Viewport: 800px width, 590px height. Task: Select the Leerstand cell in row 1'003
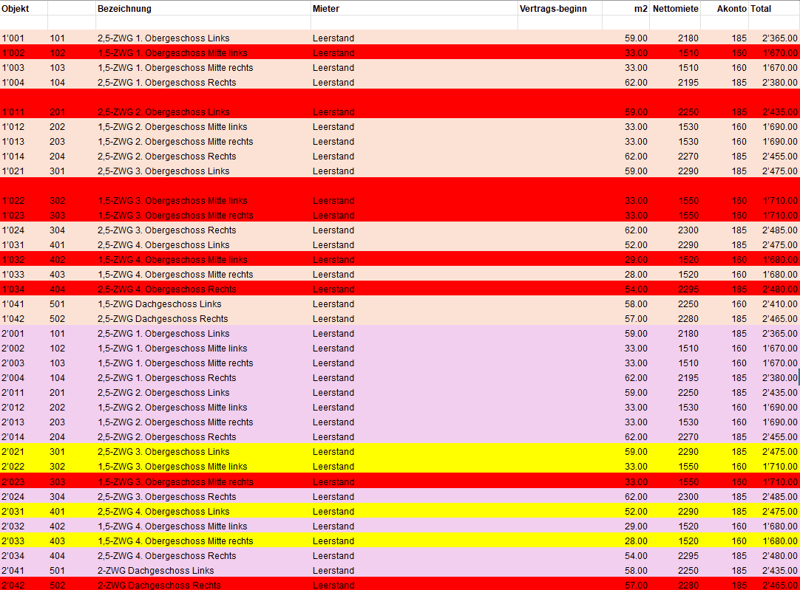333,68
